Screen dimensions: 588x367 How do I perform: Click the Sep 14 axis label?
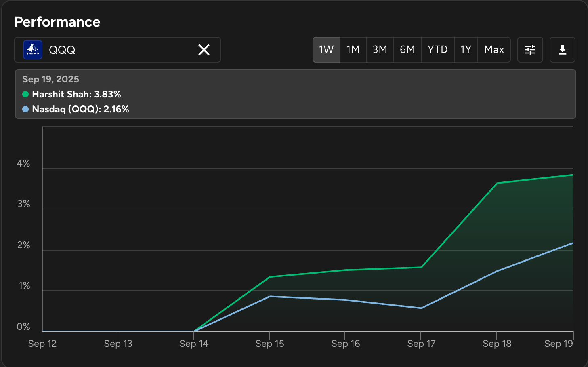(x=194, y=344)
